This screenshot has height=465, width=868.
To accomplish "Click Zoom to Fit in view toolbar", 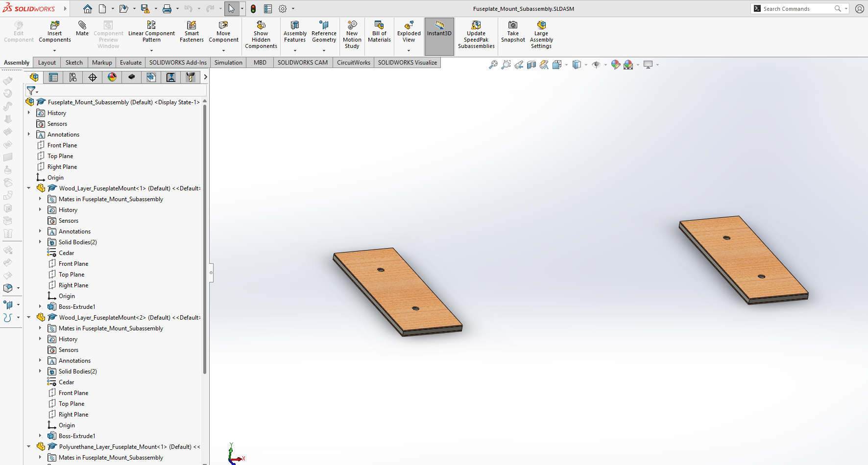I will [x=493, y=65].
